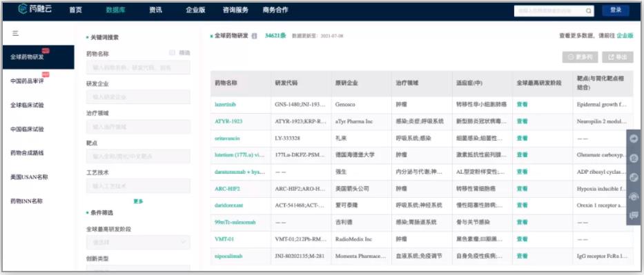This screenshot has height=275, width=644.
Task: Click the 导出 export button
Action: click(618, 57)
